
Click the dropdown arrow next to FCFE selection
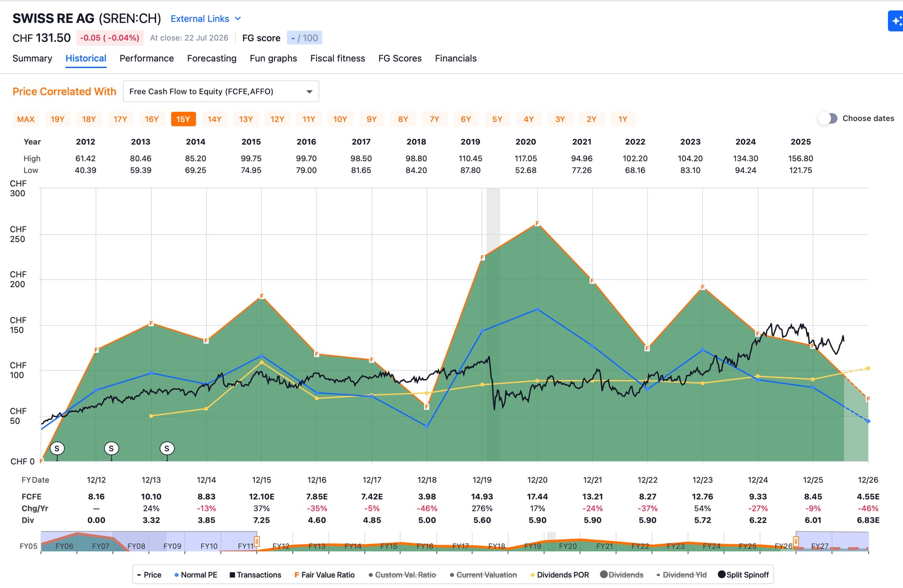click(309, 92)
